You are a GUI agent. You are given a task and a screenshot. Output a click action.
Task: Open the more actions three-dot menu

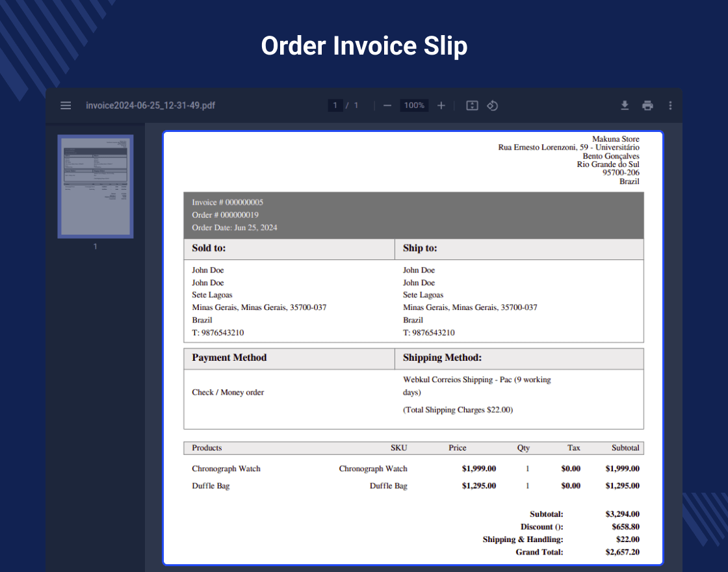pyautogui.click(x=670, y=105)
